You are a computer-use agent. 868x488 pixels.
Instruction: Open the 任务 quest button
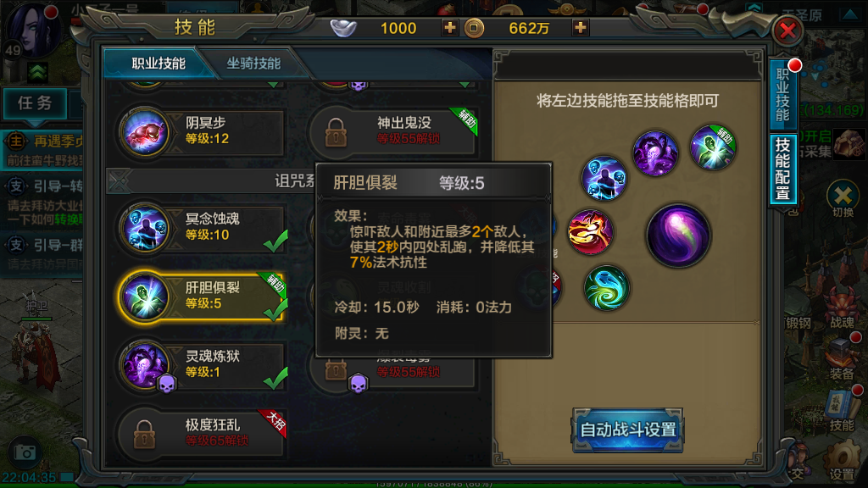[x=35, y=103]
